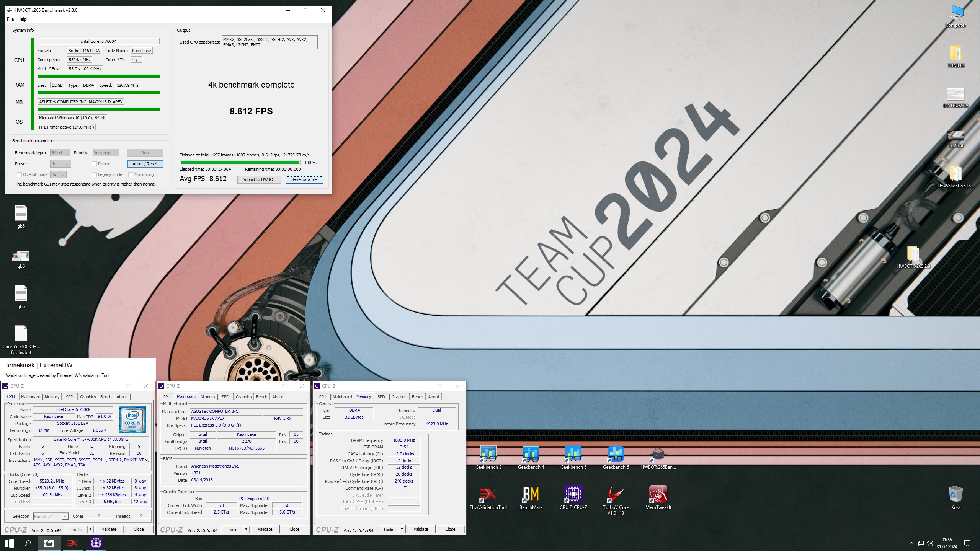The height and width of the screenshot is (551, 980).
Task: Toggle the Monitoring checkbox
Action: pos(131,174)
